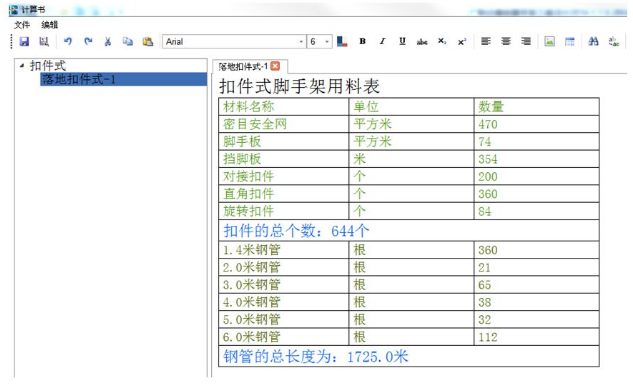Screen dimensions: 633x391
Task: Click the quantity 200 cell
Action: (537, 176)
